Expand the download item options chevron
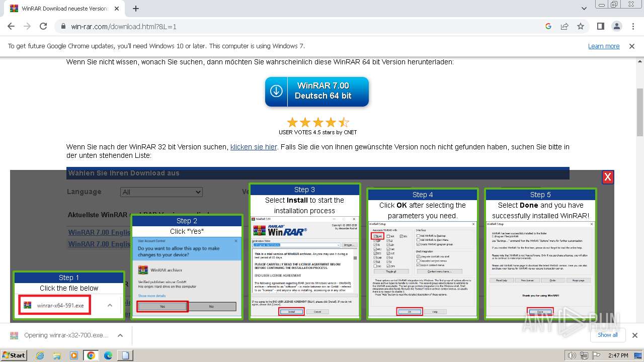Image resolution: width=644 pixels, height=362 pixels. click(120, 335)
